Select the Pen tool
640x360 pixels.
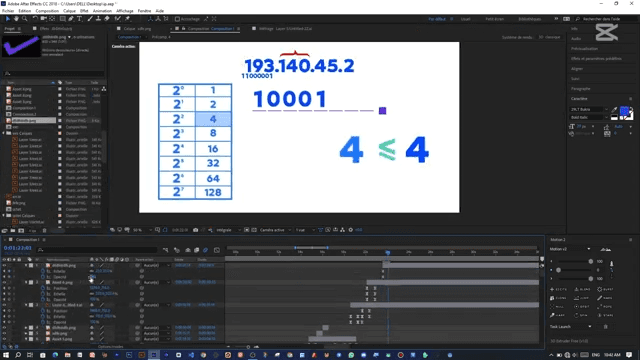71,19
